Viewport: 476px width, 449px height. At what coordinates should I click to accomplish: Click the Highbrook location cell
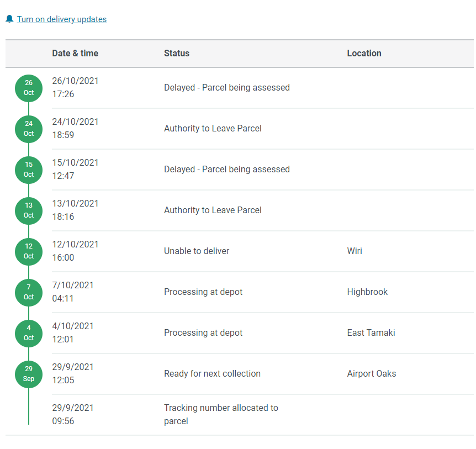(x=367, y=292)
